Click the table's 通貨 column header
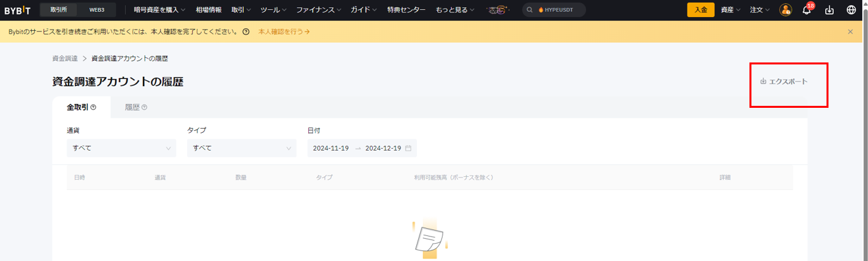Image resolution: width=868 pixels, height=261 pixels. pyautogui.click(x=160, y=178)
